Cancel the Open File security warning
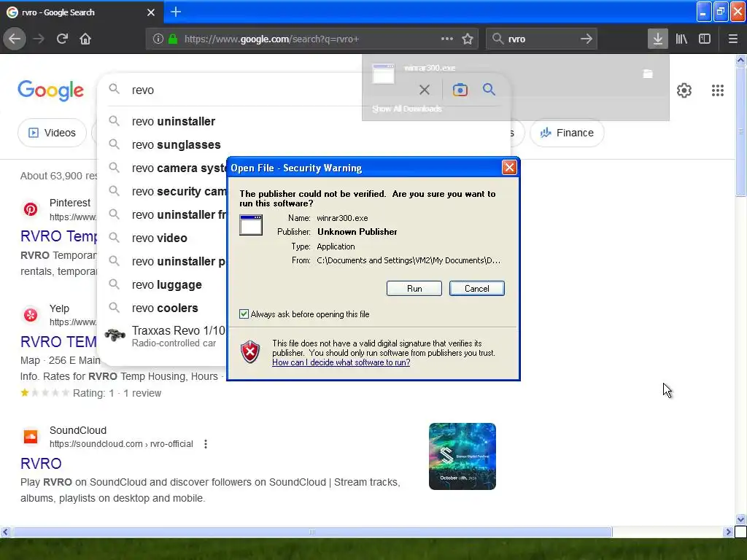This screenshot has height=560, width=747. point(477,289)
